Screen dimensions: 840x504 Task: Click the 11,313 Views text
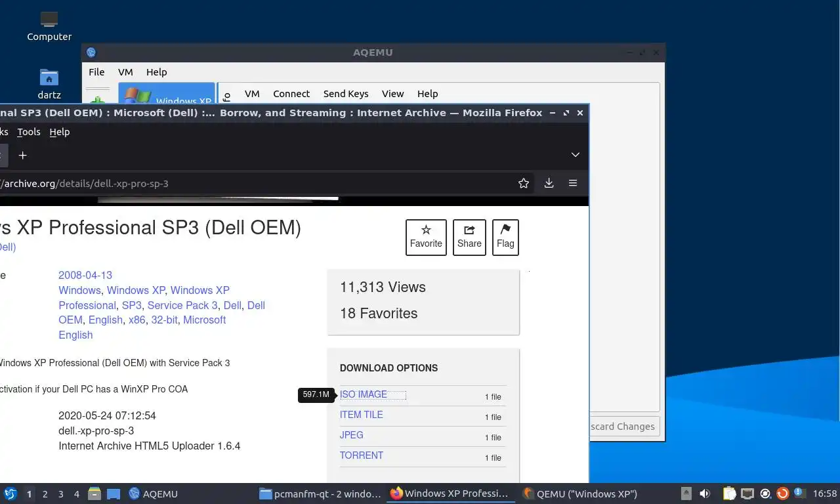click(x=383, y=287)
